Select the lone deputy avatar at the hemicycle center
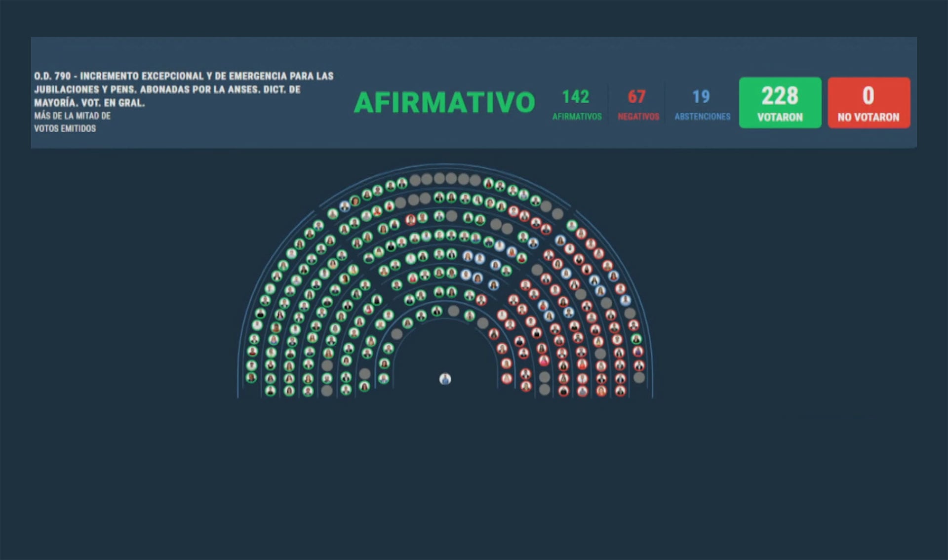Screen dimensions: 948x560 coord(445,378)
